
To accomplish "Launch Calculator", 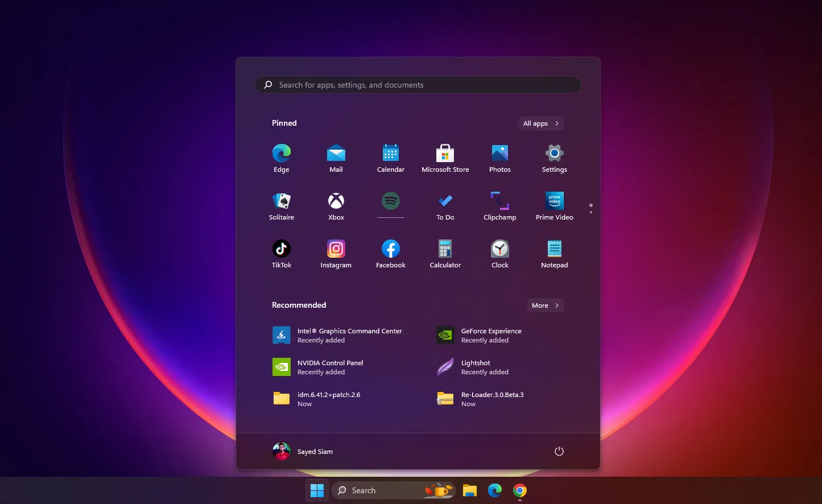I will click(445, 254).
